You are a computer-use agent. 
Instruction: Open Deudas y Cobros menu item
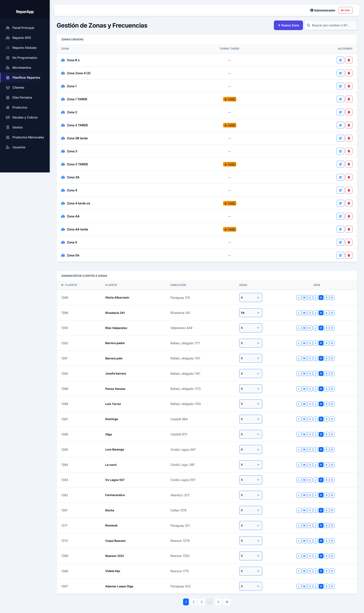tap(25, 117)
